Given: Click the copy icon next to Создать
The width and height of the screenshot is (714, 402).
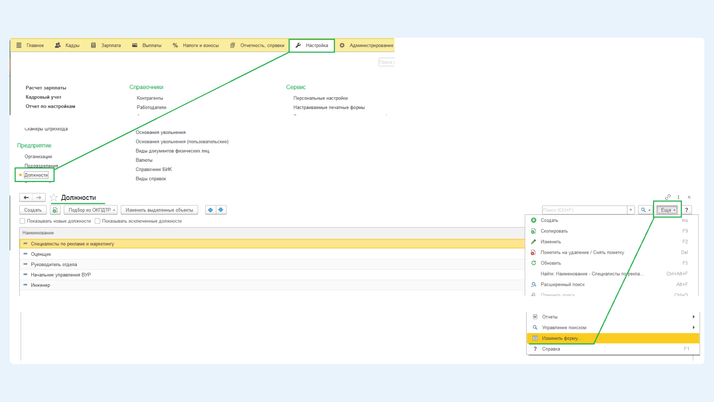Looking at the screenshot, I should (x=55, y=210).
